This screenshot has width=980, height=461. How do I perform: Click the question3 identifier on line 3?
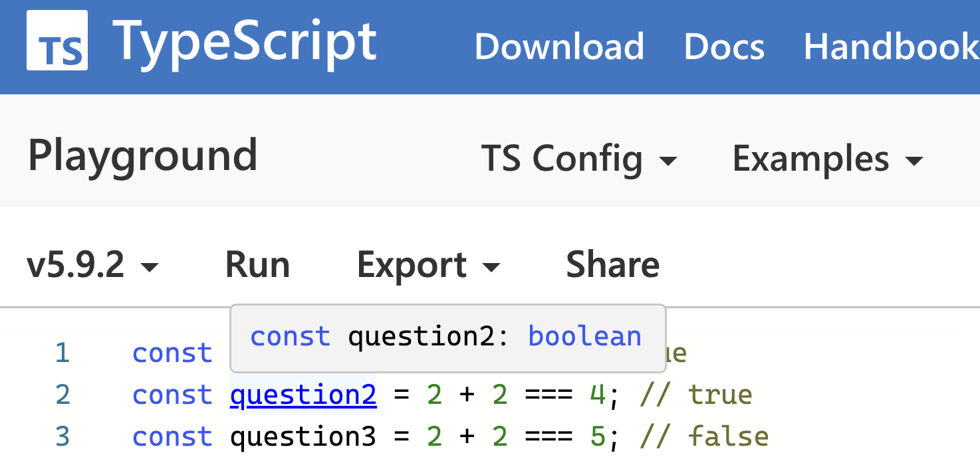[x=303, y=436]
